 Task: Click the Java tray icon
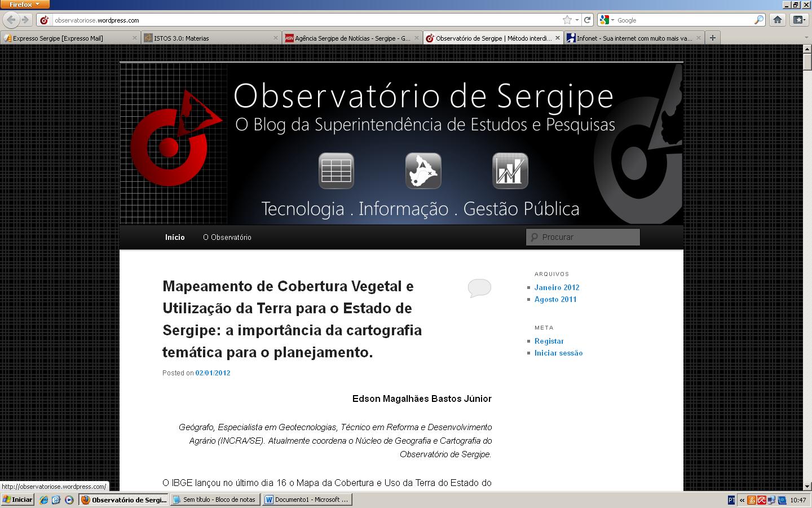(752, 500)
